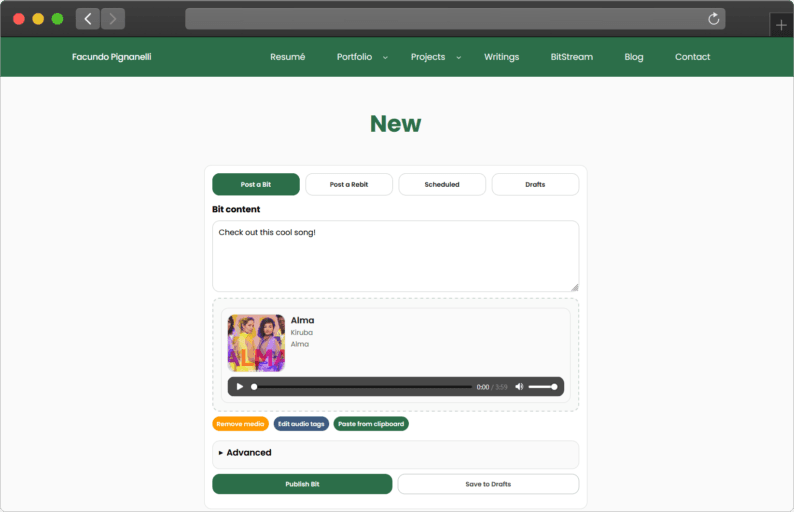The height and width of the screenshot is (512, 794).
Task: Play the Alma audio track
Action: coord(240,387)
